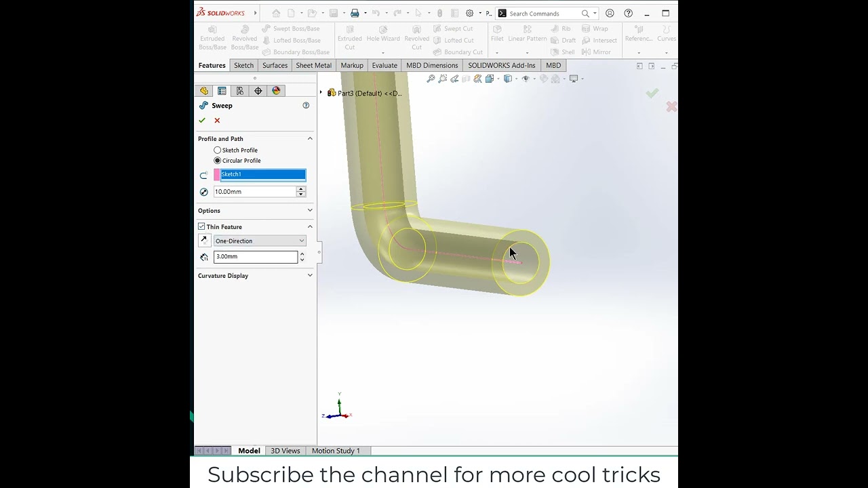Open the search options dropdown arrow
The image size is (868, 488).
tap(595, 14)
